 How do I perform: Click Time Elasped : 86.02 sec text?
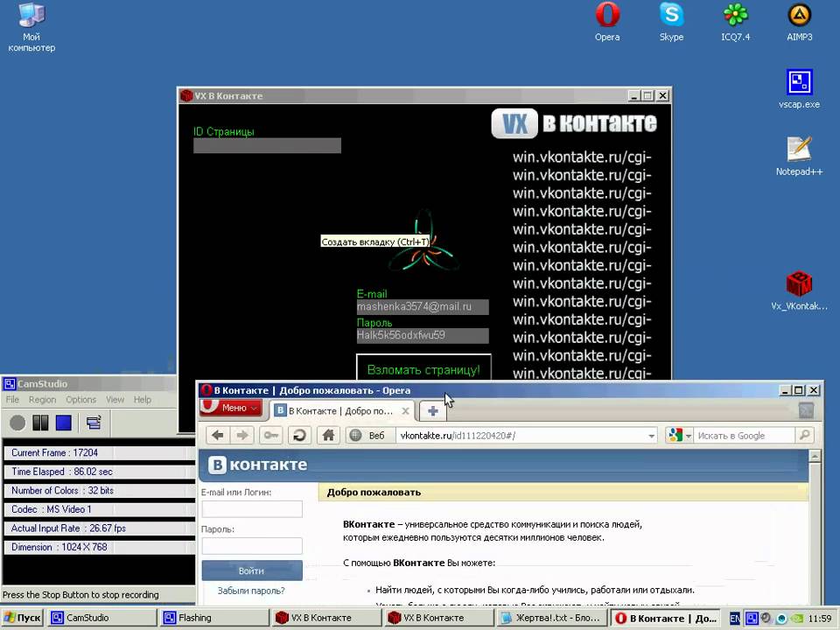click(x=61, y=472)
